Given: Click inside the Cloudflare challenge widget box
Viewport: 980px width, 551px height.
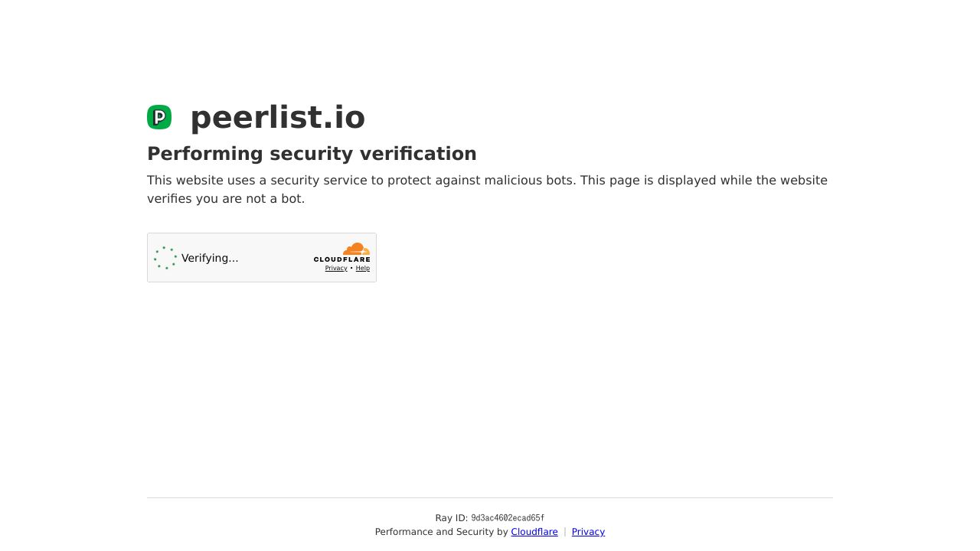Looking at the screenshot, I should pyautogui.click(x=262, y=258).
